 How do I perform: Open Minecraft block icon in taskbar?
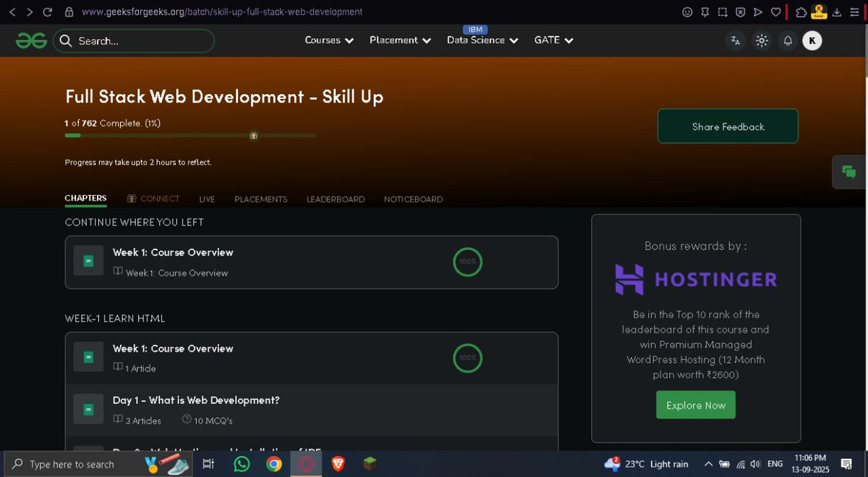pyautogui.click(x=370, y=464)
